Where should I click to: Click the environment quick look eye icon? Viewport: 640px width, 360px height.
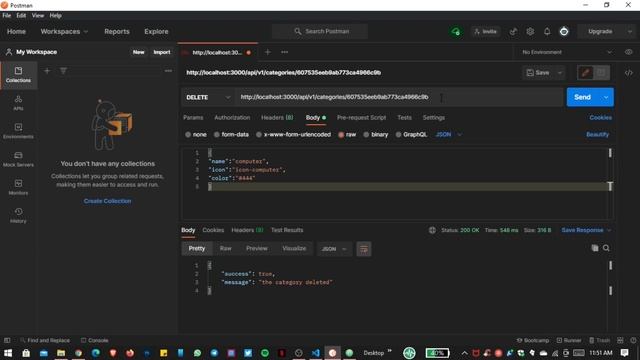(629, 52)
